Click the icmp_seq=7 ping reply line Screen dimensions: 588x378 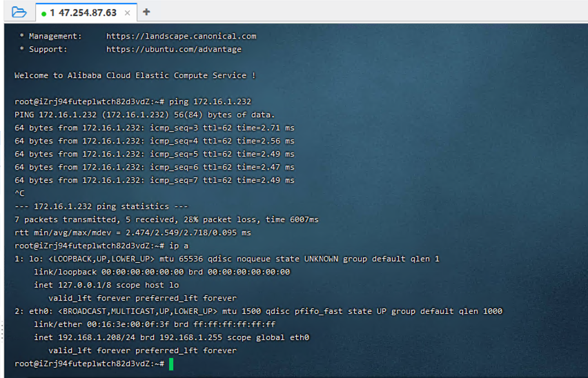[x=154, y=180]
